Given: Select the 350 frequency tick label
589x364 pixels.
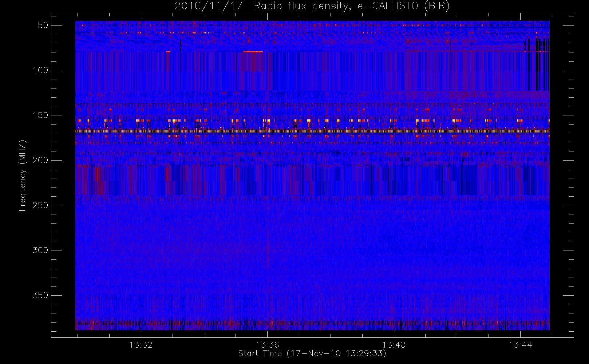Looking at the screenshot, I should 40,295.
